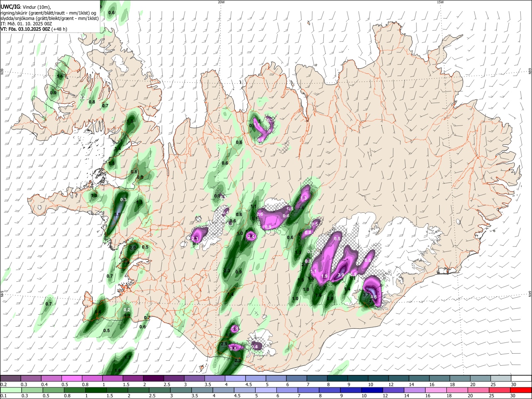This screenshot has width=532, height=399.
Task: Click the light gray 25 swatch in snow legend
Action: point(500,378)
